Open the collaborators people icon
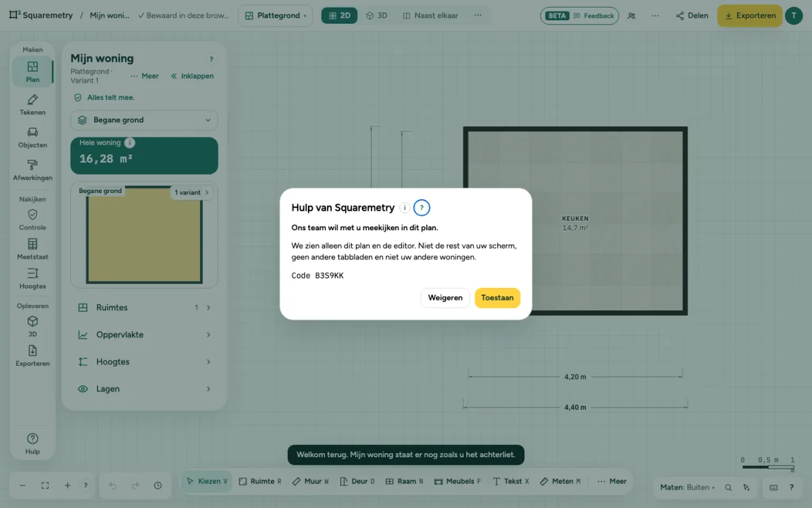The height and width of the screenshot is (508, 812). (x=631, y=16)
